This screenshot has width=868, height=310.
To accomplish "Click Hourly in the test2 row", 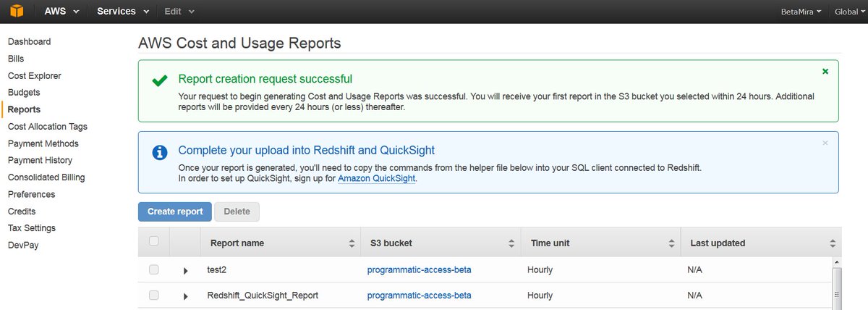I will pyautogui.click(x=540, y=269).
